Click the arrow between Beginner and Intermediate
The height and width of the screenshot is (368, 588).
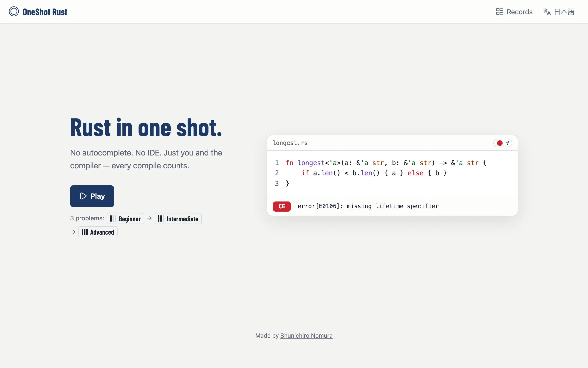150,218
